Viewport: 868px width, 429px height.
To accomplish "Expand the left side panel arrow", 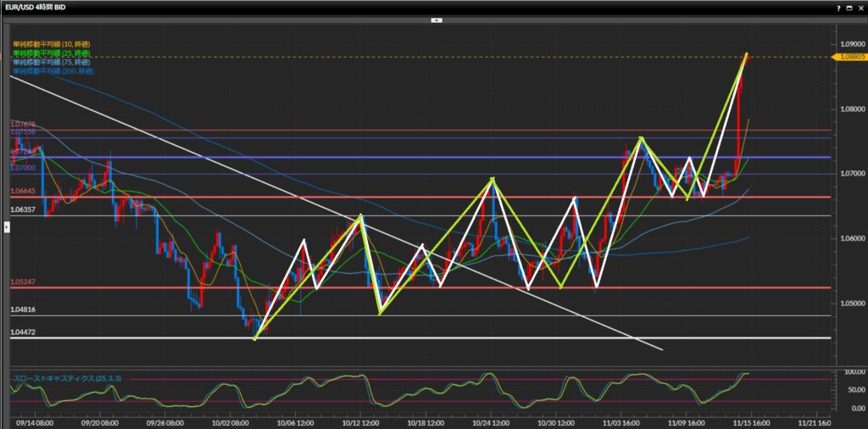I will tap(7, 226).
